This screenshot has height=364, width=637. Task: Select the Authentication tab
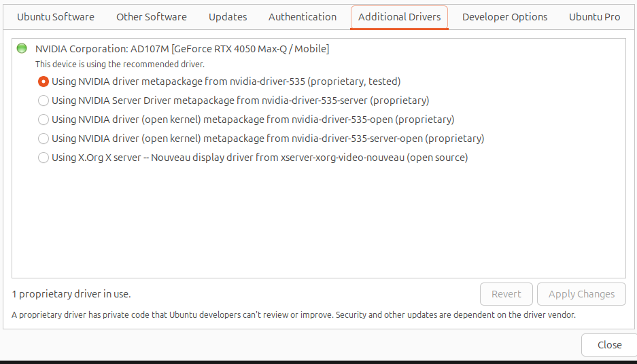coord(303,17)
